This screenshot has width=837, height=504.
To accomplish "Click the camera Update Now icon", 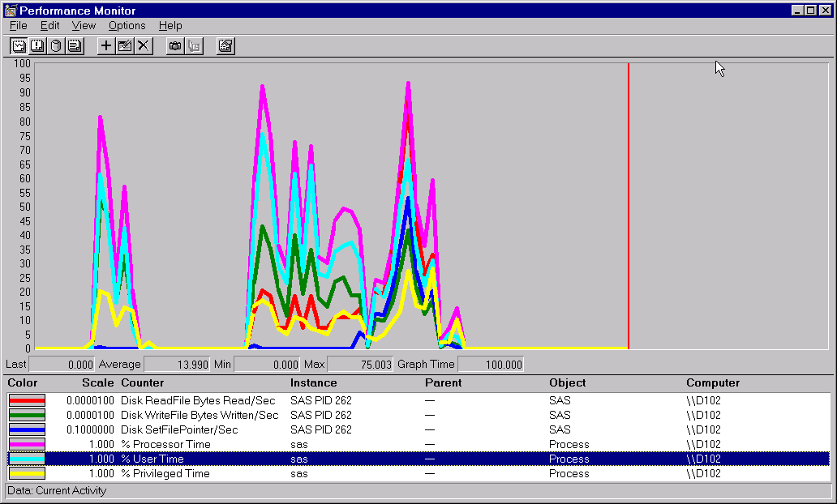I will (x=175, y=45).
